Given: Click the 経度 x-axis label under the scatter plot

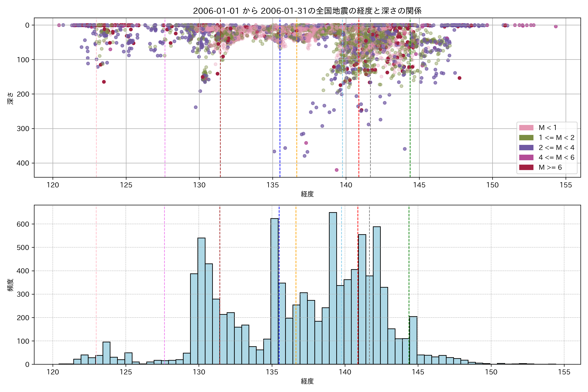Looking at the screenshot, I should point(307,194).
